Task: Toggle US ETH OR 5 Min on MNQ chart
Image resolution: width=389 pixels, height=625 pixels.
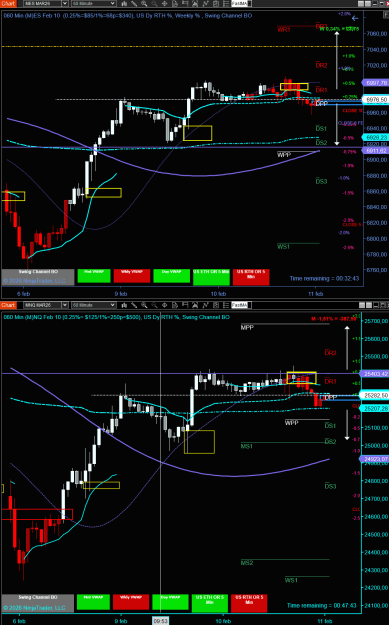Action: coord(210,603)
